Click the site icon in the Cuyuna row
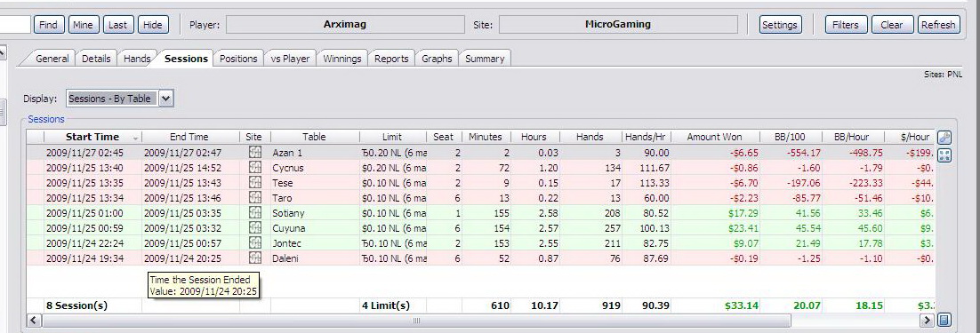 coord(254,227)
